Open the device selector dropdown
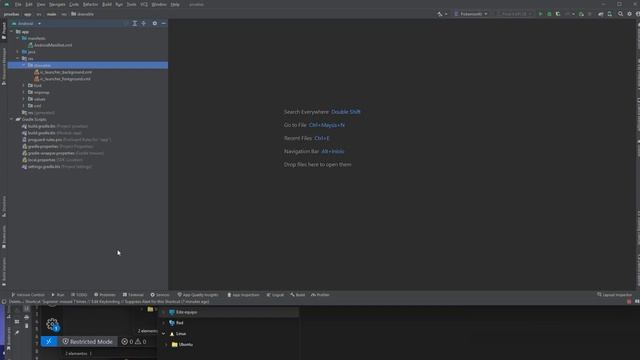 click(513, 14)
